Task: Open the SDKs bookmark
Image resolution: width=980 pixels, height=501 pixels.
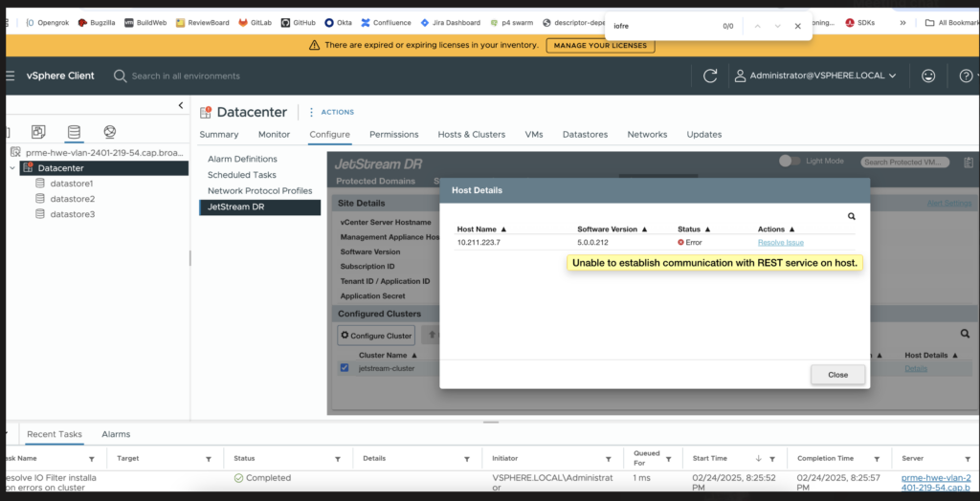Action: [x=860, y=23]
